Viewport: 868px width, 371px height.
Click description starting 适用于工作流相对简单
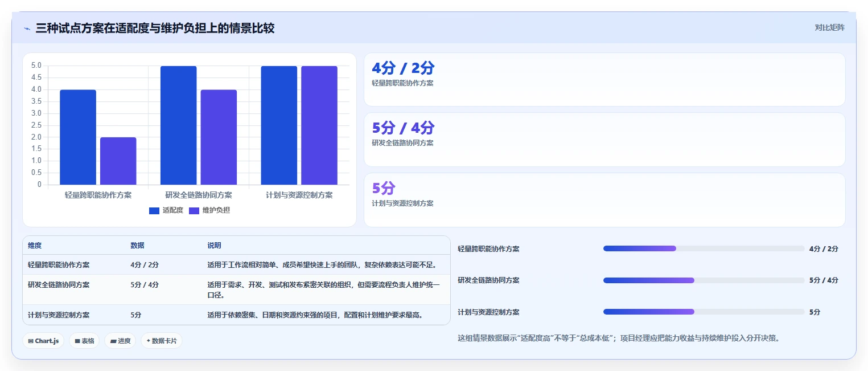(x=322, y=265)
